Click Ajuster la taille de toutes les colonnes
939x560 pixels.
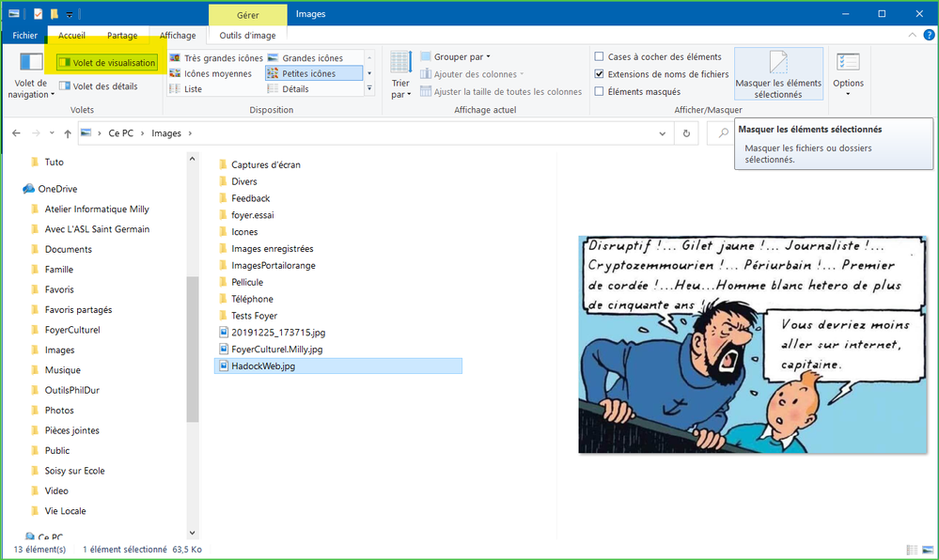coord(501,92)
